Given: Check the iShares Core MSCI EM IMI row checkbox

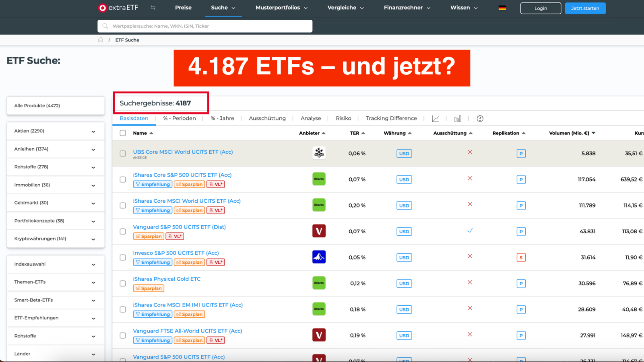Looking at the screenshot, I should tap(123, 309).
